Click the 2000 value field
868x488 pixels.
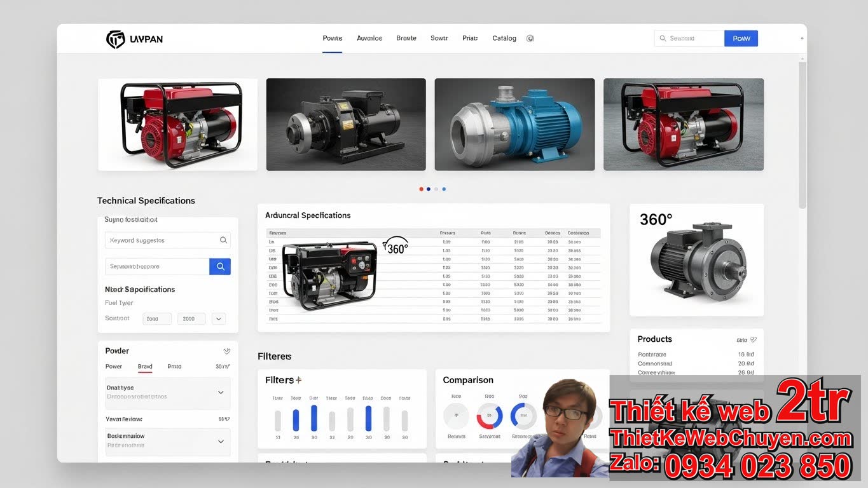point(191,319)
